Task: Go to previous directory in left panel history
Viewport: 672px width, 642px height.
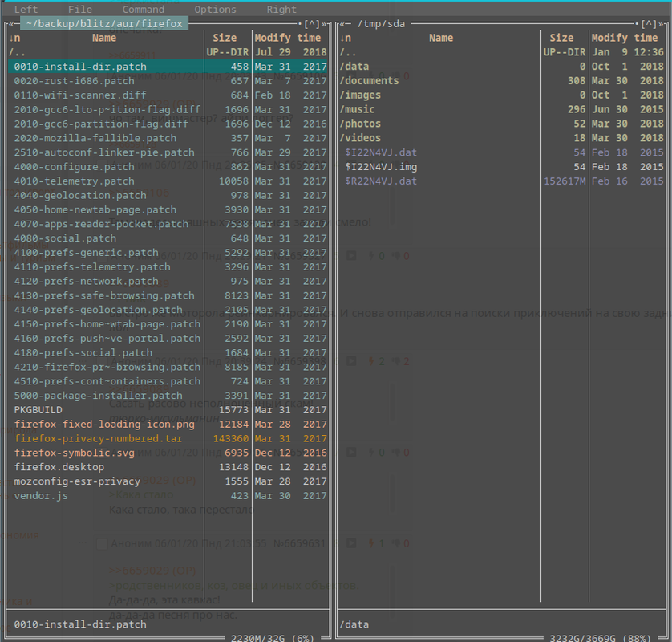Action: [11, 23]
